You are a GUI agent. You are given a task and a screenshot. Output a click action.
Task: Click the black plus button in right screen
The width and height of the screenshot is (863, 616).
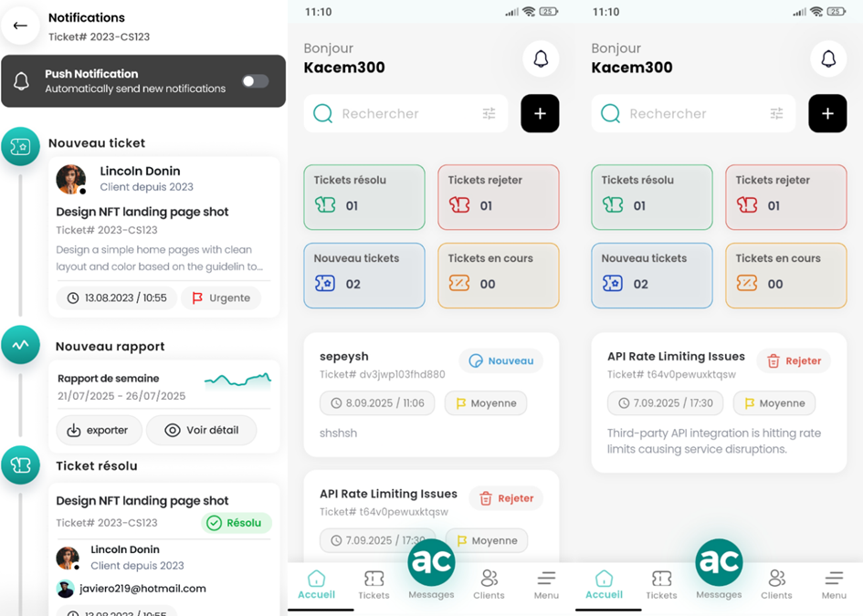point(827,113)
